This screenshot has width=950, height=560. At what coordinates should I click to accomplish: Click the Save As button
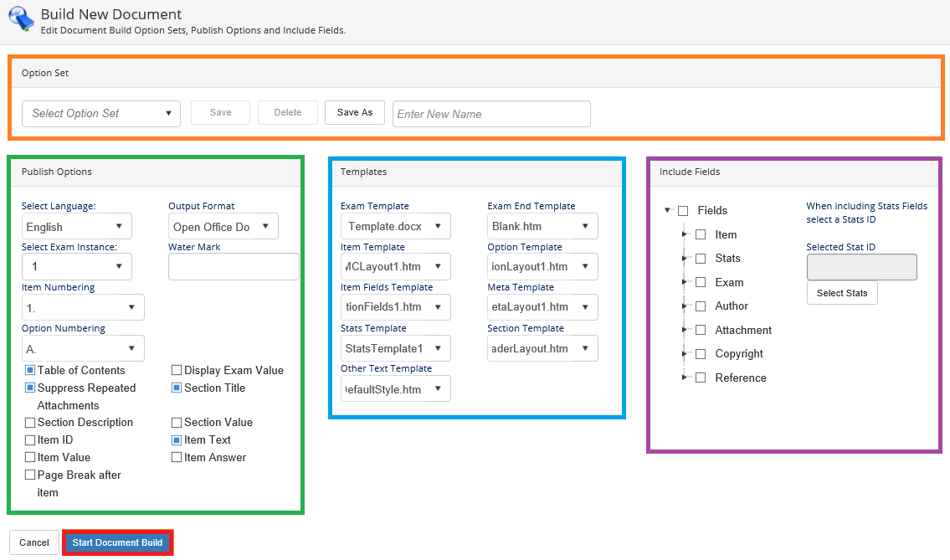click(x=354, y=113)
